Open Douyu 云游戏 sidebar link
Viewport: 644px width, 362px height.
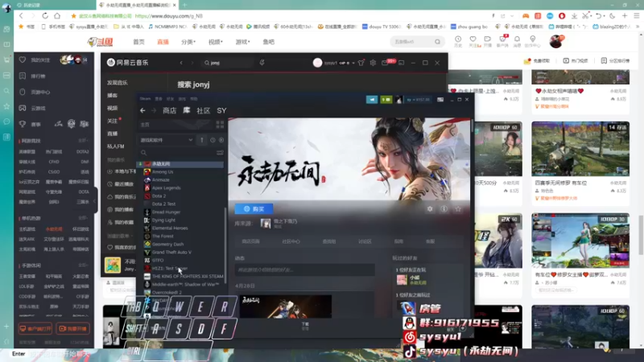pos(38,108)
